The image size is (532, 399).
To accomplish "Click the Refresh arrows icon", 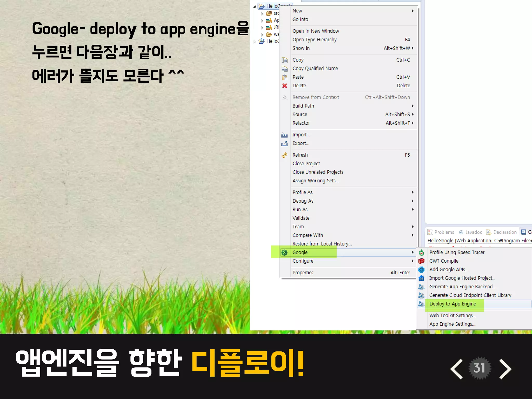I will [x=284, y=155].
